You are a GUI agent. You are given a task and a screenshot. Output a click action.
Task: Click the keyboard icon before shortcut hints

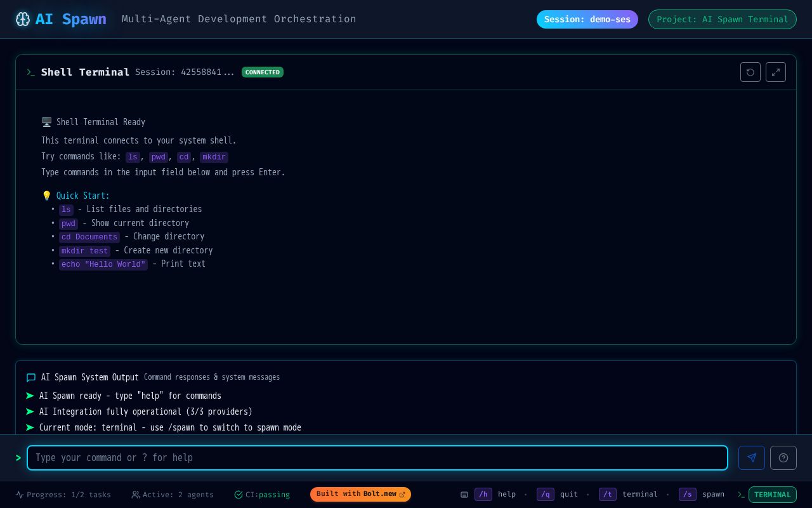click(x=464, y=495)
